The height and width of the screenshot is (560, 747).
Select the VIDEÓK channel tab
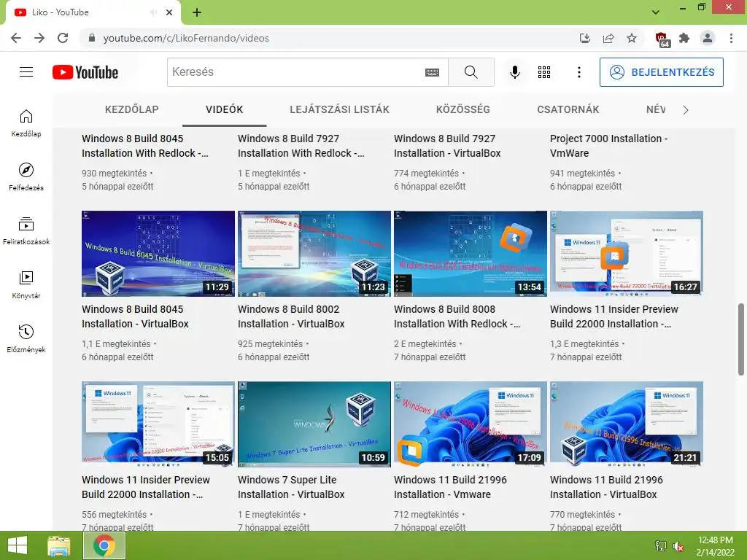(x=225, y=109)
